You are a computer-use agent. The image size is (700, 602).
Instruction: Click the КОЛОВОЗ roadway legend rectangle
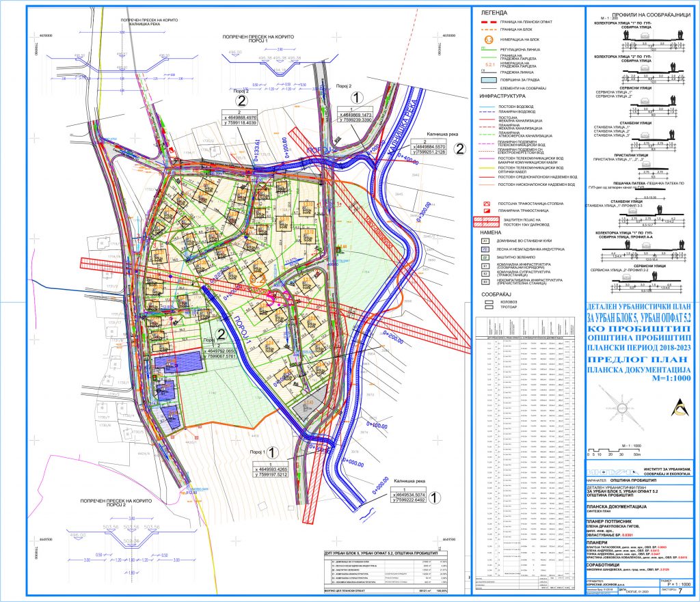click(489, 302)
